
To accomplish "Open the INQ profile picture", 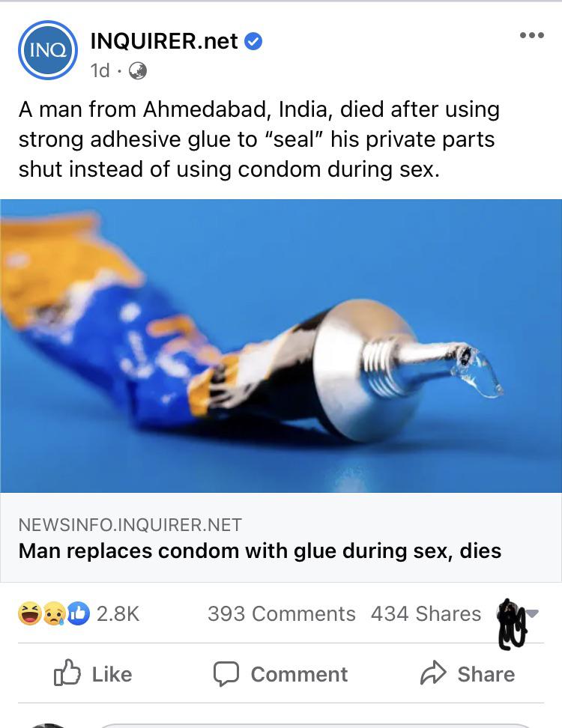I will coord(47,49).
